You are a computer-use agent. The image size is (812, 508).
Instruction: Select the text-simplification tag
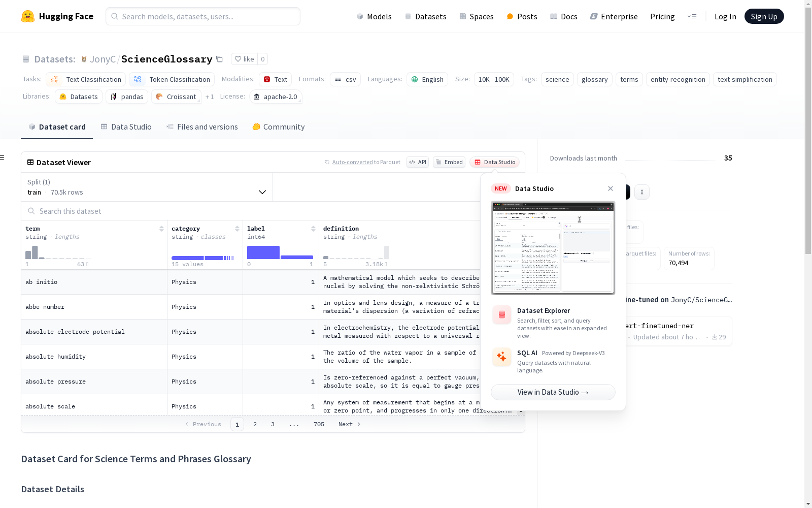click(745, 79)
